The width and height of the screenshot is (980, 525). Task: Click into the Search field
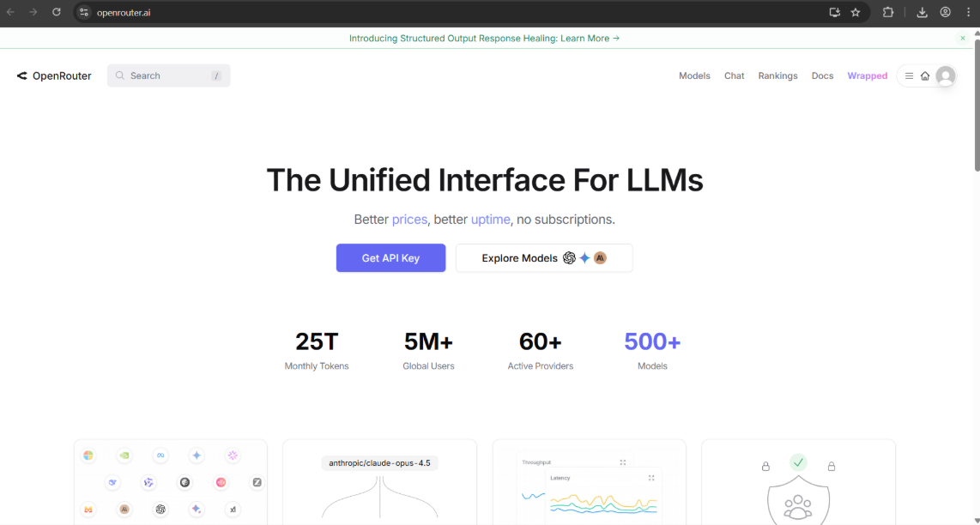(169, 75)
